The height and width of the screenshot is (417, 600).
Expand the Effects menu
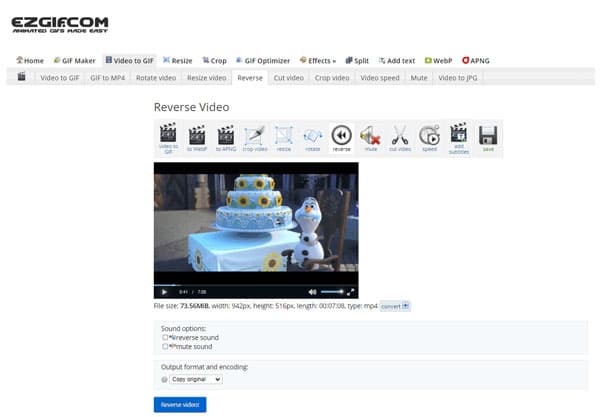point(318,60)
